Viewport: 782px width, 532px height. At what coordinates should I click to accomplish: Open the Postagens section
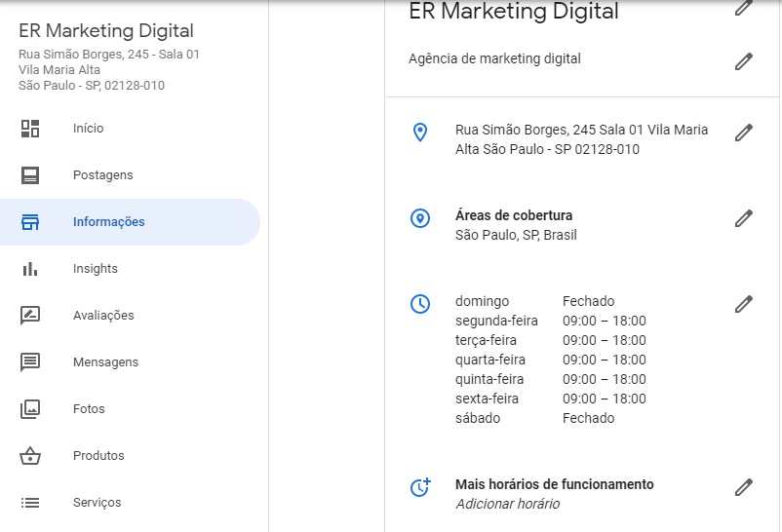[130, 175]
